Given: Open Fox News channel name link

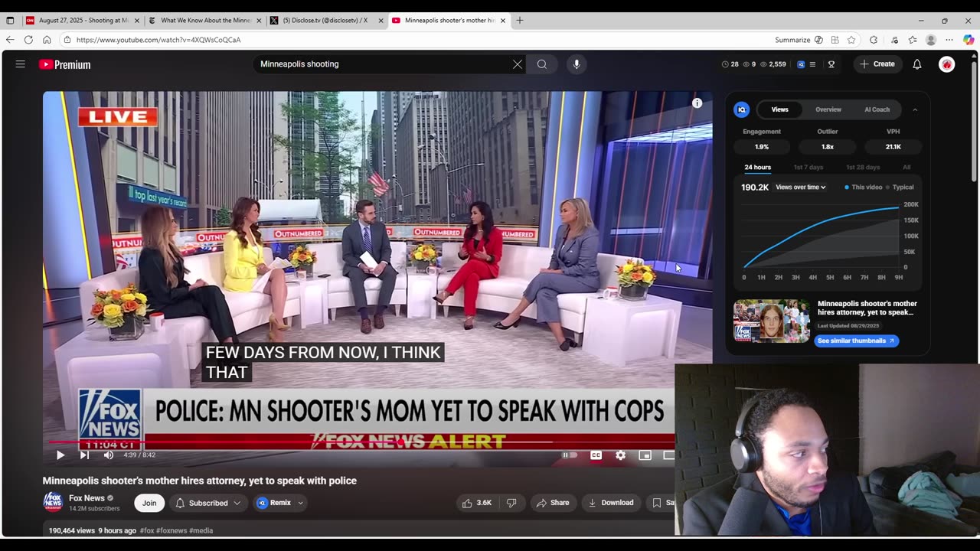Looking at the screenshot, I should pyautogui.click(x=87, y=498).
